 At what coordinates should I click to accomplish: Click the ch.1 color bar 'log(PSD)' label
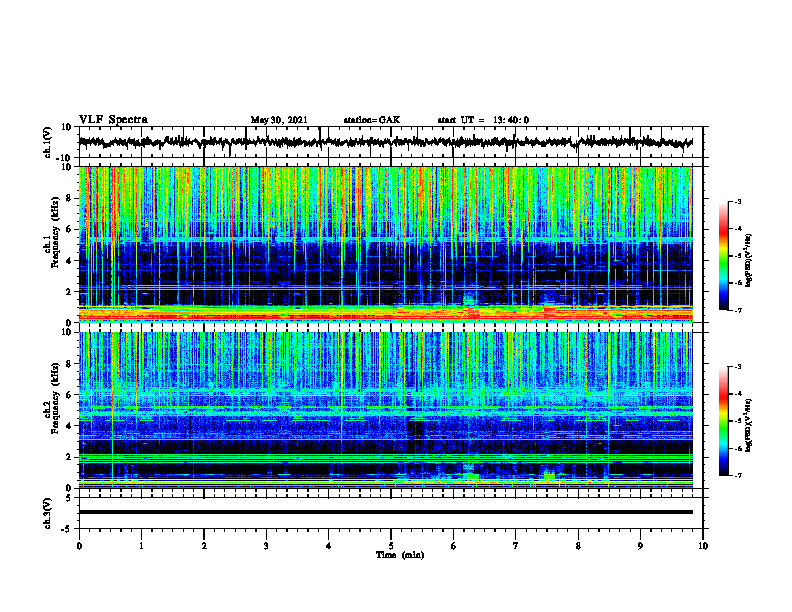[x=749, y=261]
